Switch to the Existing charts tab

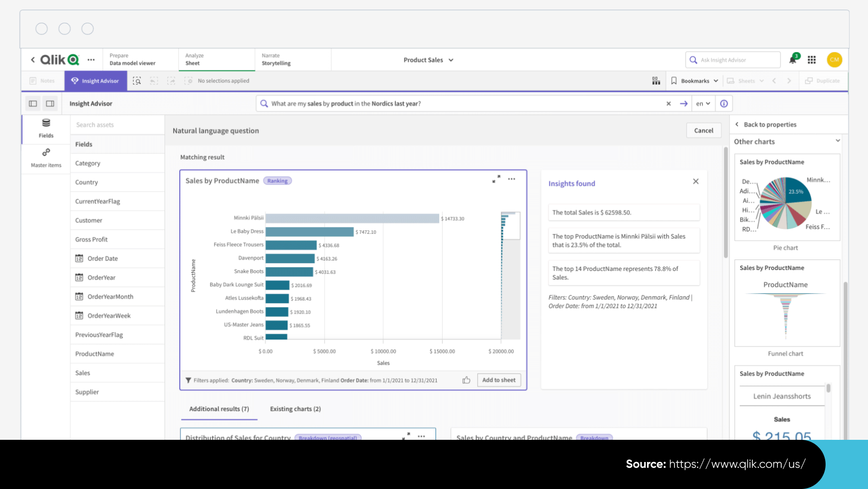295,408
